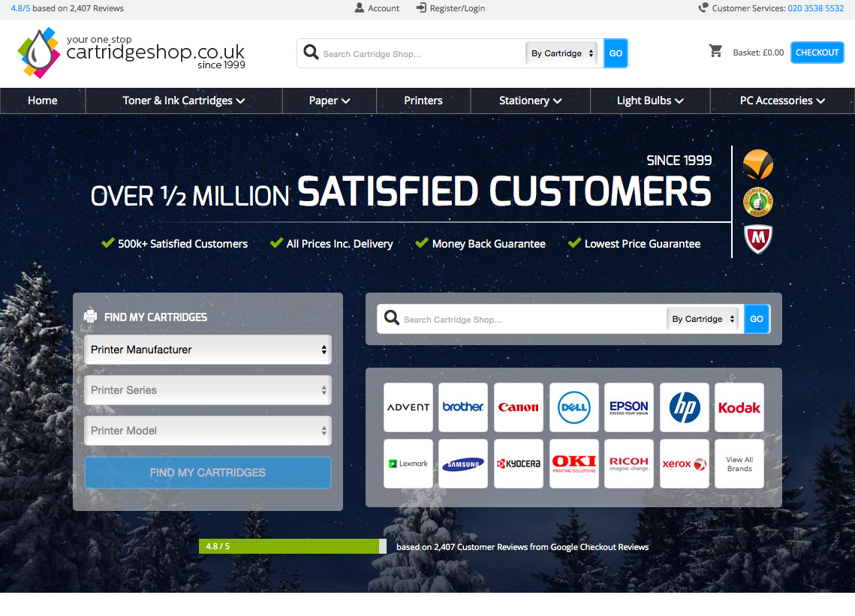Select the Canon brand logo tile
This screenshot has height=616, width=855.
coord(519,407)
